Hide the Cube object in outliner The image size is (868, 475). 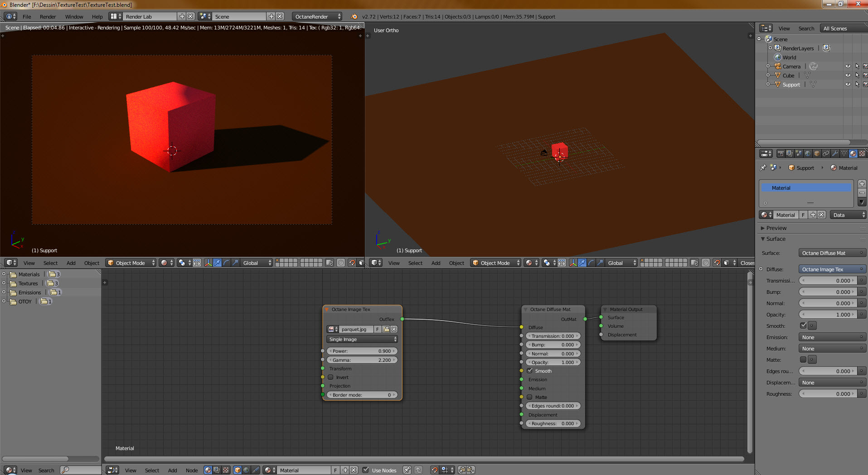coord(848,75)
